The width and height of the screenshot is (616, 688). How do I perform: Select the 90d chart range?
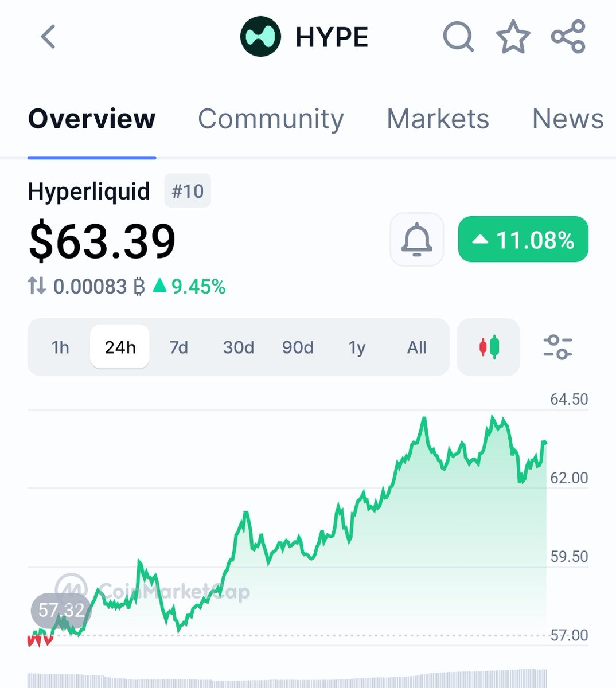[x=298, y=347]
